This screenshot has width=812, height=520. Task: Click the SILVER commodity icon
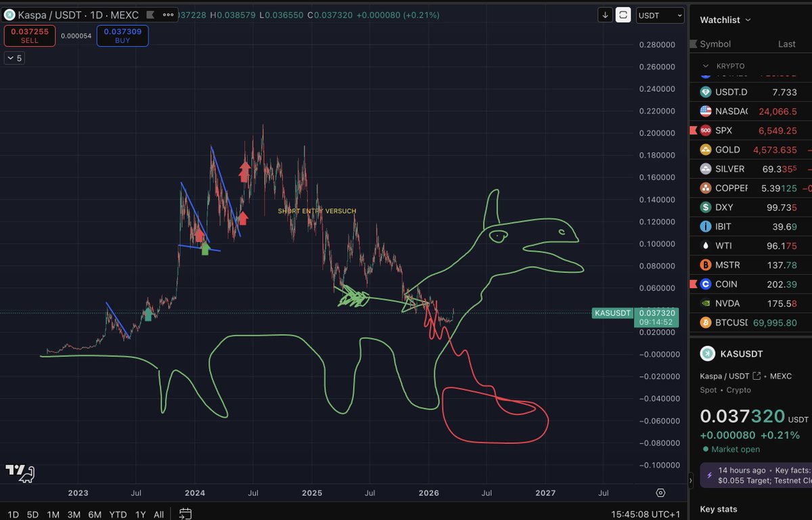[x=706, y=169]
